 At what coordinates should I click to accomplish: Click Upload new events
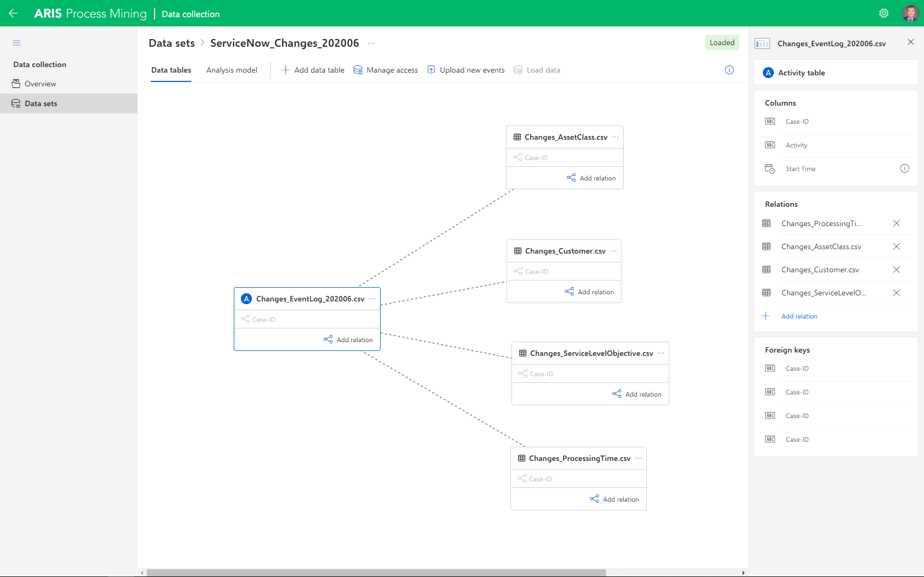coord(466,70)
